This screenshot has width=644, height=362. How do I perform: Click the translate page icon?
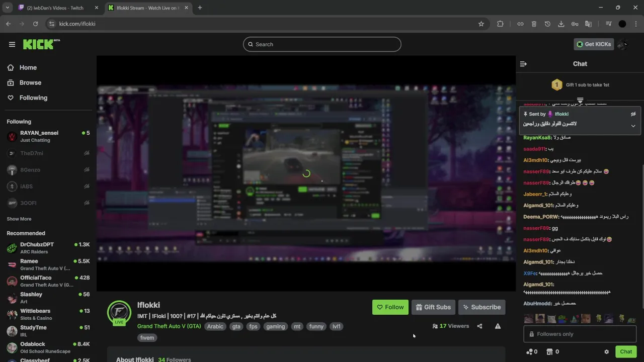(588, 24)
